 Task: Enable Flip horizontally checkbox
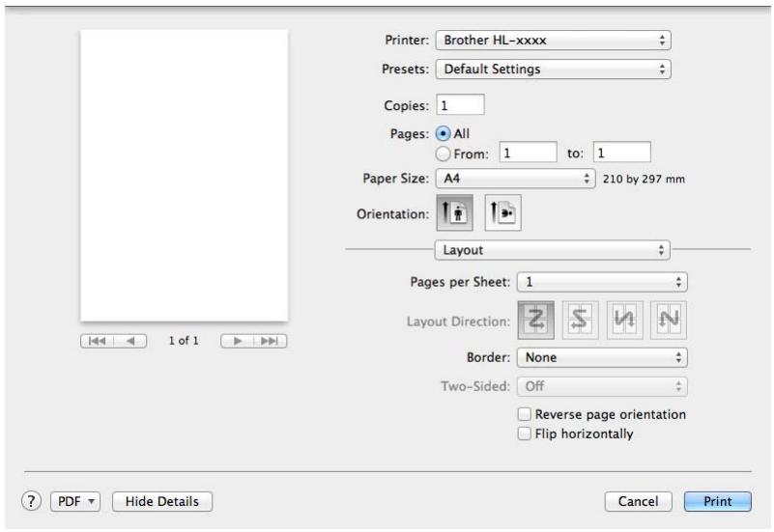pyautogui.click(x=524, y=434)
